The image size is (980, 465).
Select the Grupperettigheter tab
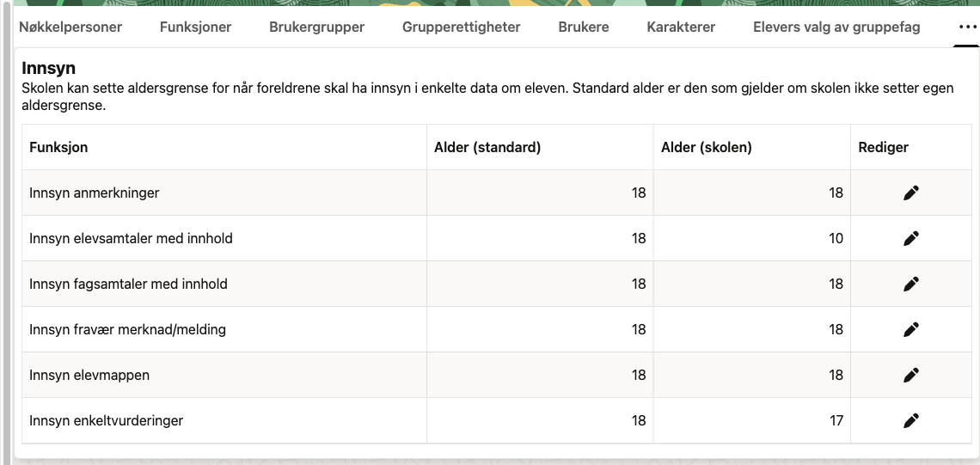(x=462, y=27)
